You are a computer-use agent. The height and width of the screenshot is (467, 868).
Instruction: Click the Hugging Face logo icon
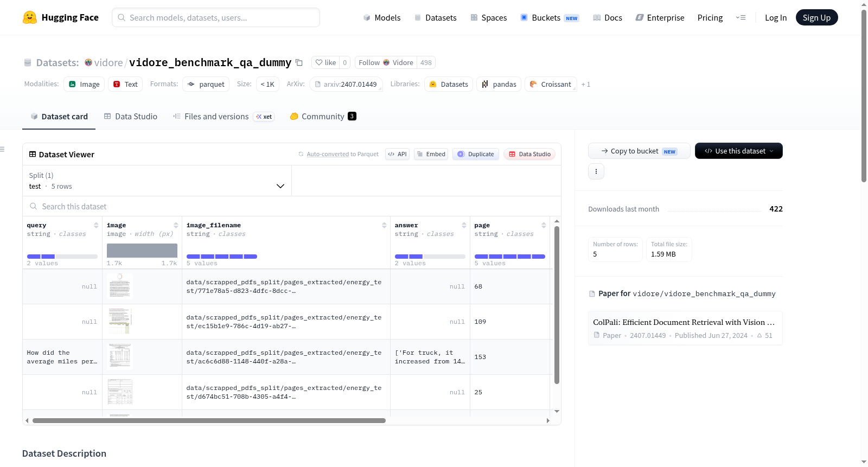[30, 17]
